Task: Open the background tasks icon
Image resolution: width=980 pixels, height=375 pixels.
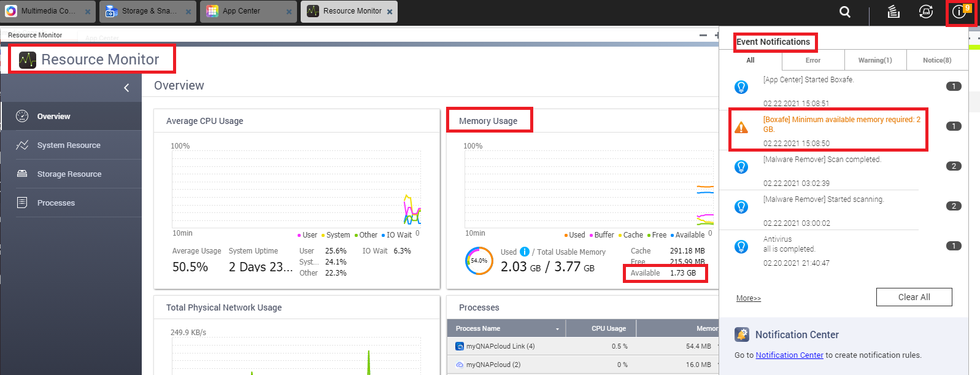Action: click(893, 12)
